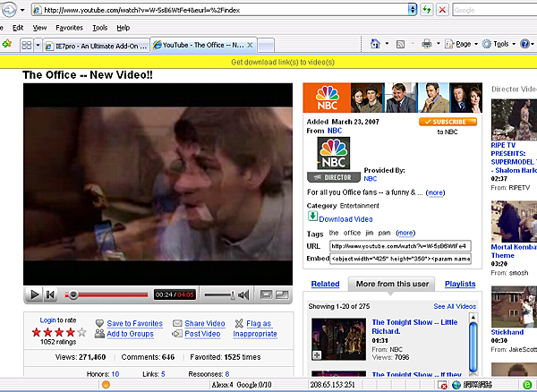
Task: Click the See All Videos link
Action: [455, 306]
